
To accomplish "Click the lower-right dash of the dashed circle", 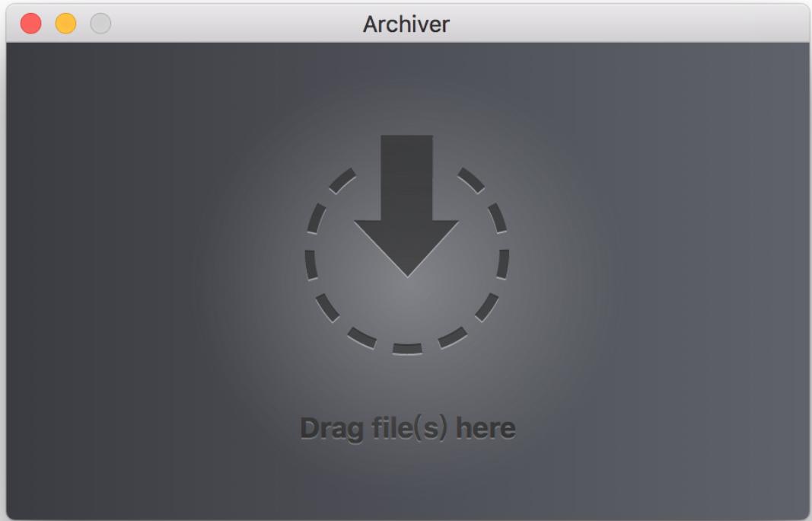I will [x=487, y=307].
